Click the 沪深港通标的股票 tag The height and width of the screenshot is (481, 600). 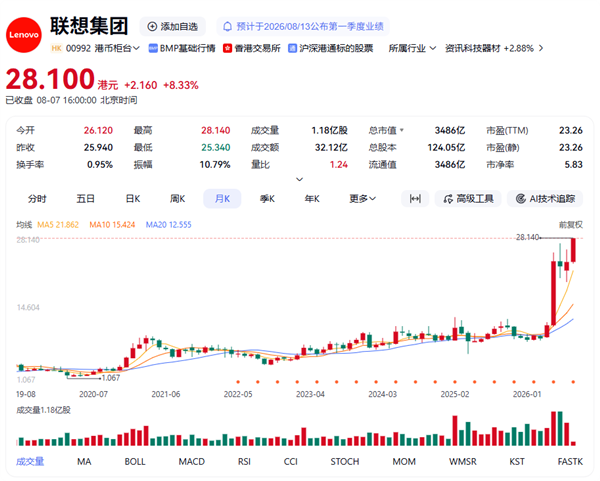point(331,48)
